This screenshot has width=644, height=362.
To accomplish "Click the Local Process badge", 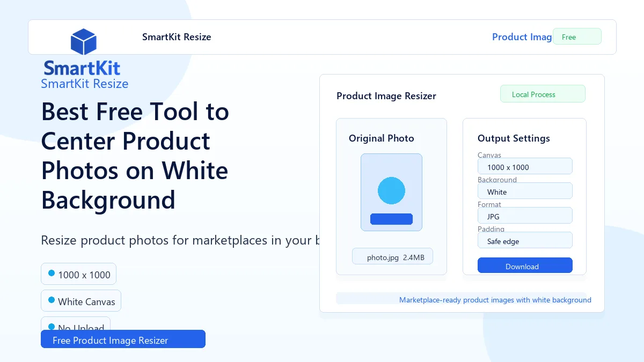I will click(x=543, y=94).
